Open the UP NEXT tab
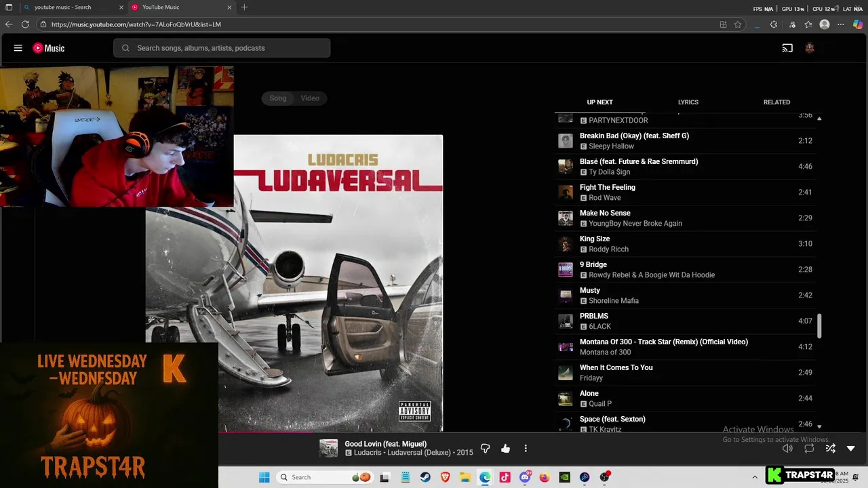This screenshot has width=868, height=488. tap(599, 102)
